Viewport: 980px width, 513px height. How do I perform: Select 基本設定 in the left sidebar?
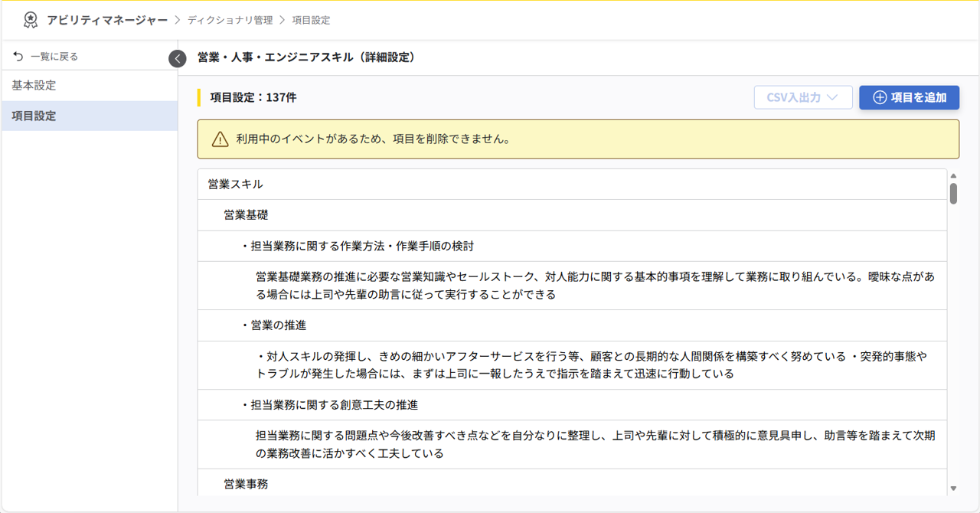click(x=34, y=85)
